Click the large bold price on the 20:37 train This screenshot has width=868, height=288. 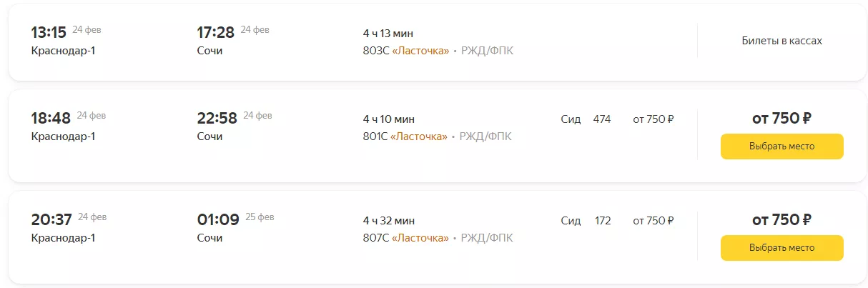click(x=781, y=220)
